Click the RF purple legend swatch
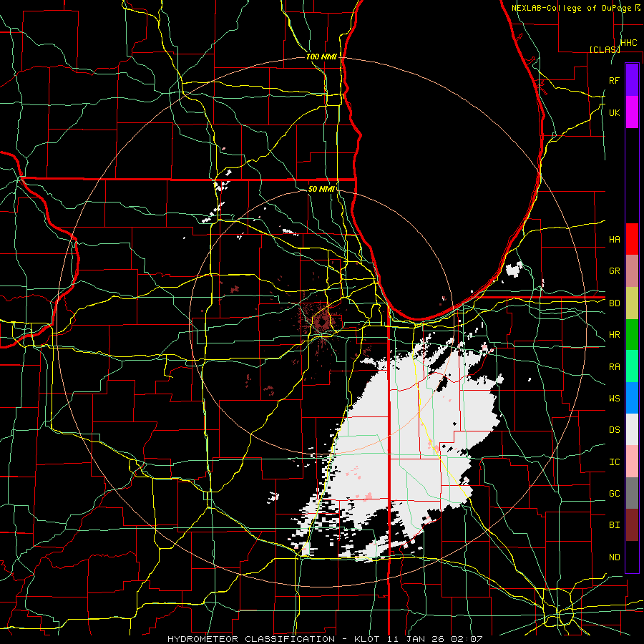The width and height of the screenshot is (644, 644). (x=632, y=79)
